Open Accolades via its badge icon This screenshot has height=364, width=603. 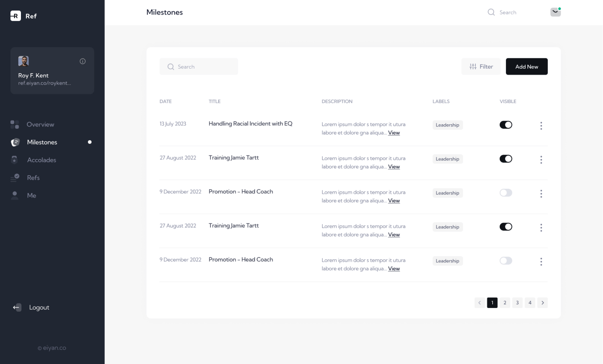[x=14, y=160]
